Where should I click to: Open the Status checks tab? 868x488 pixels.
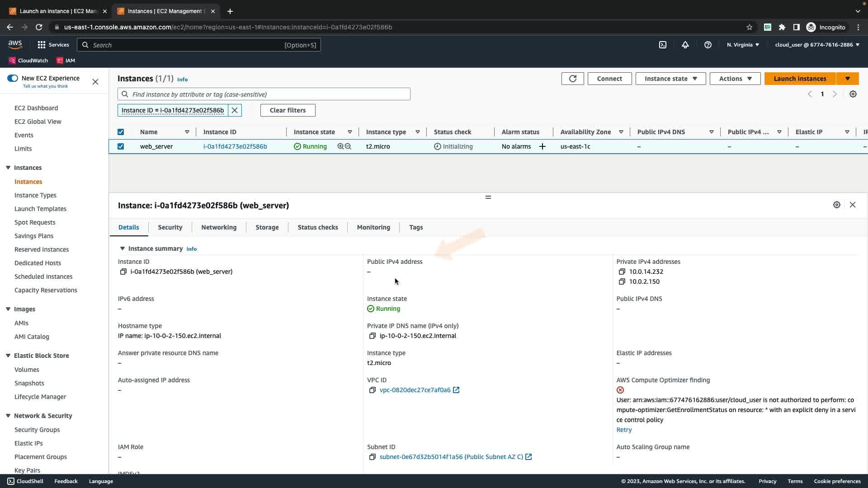pyautogui.click(x=317, y=227)
